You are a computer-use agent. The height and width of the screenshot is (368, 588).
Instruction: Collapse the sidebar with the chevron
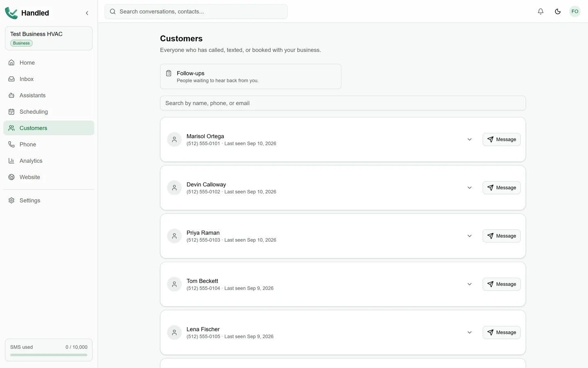[87, 13]
